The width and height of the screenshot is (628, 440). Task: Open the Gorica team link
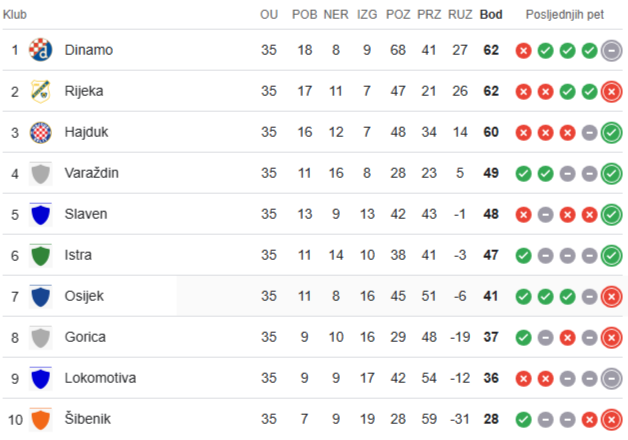85,337
